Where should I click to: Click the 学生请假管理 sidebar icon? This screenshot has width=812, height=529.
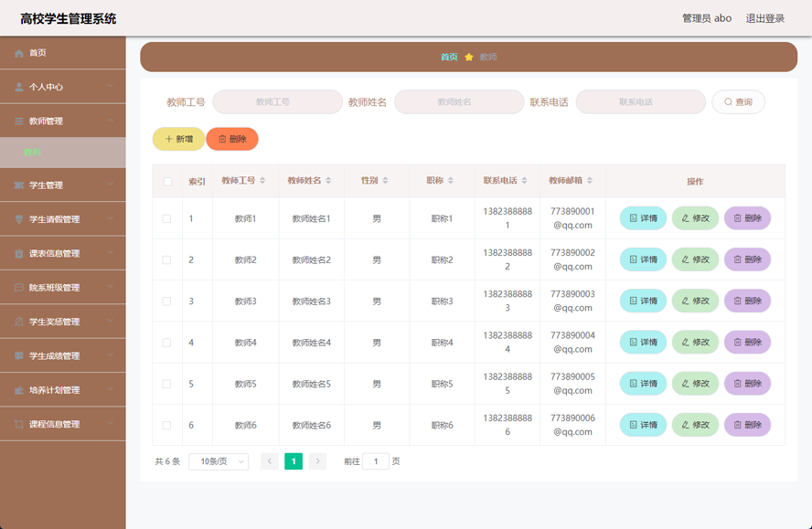(x=19, y=219)
